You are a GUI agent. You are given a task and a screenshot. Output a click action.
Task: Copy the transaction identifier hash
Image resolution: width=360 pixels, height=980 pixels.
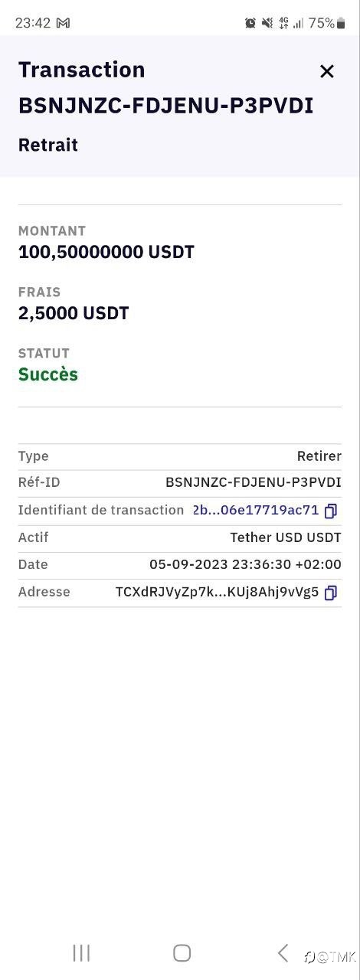tap(331, 511)
